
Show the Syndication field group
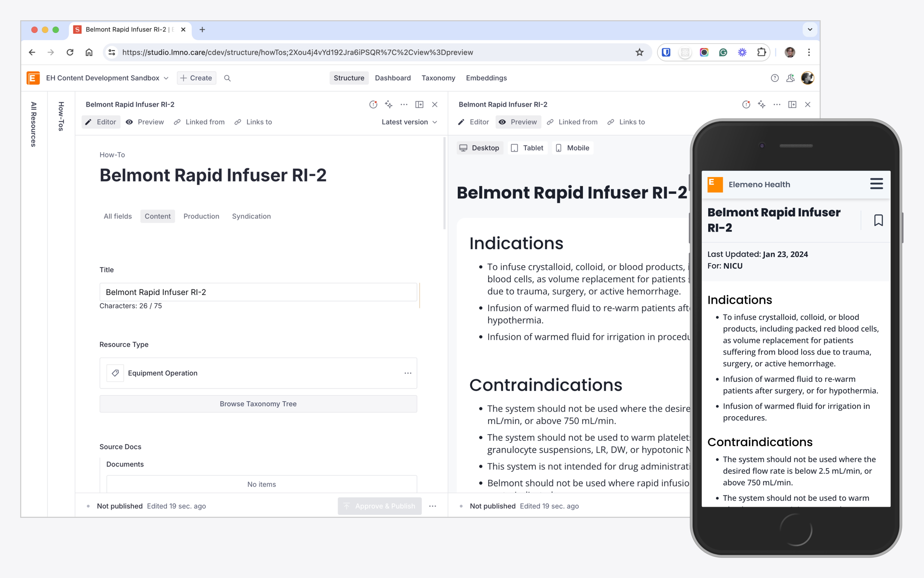click(x=251, y=216)
